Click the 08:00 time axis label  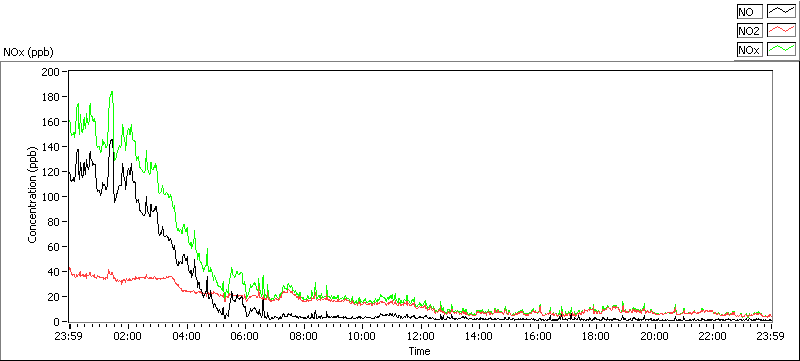[304, 337]
